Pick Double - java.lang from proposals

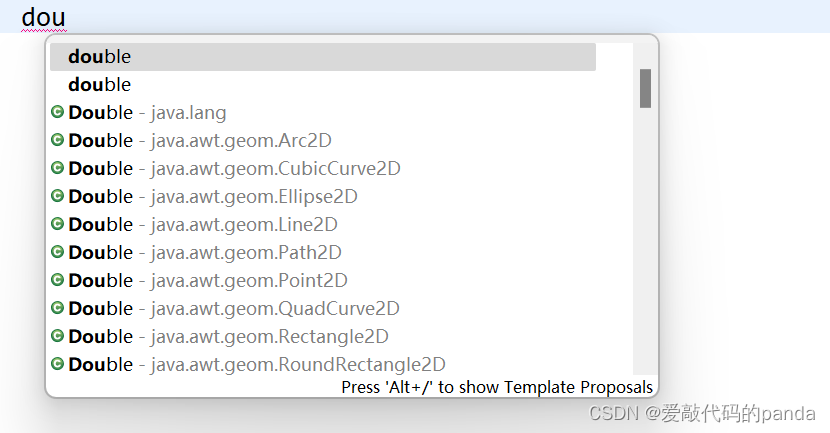(x=323, y=112)
